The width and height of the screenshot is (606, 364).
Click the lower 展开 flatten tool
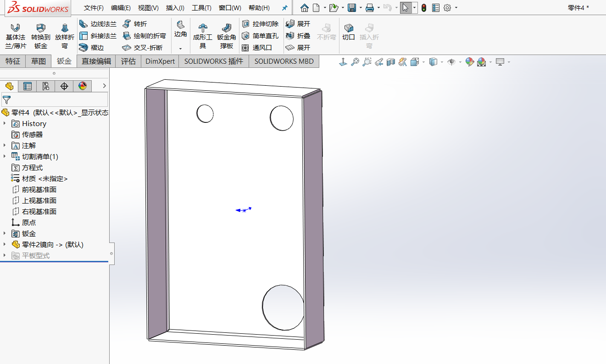tap(298, 48)
